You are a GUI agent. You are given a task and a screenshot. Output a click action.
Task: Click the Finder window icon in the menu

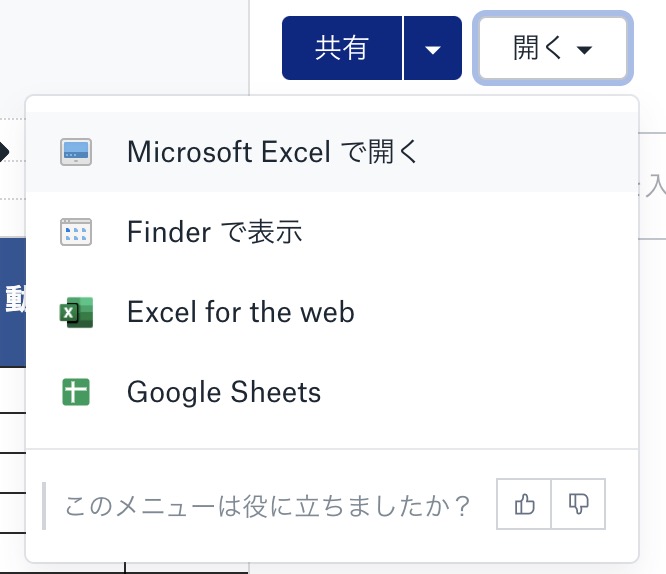click(76, 232)
